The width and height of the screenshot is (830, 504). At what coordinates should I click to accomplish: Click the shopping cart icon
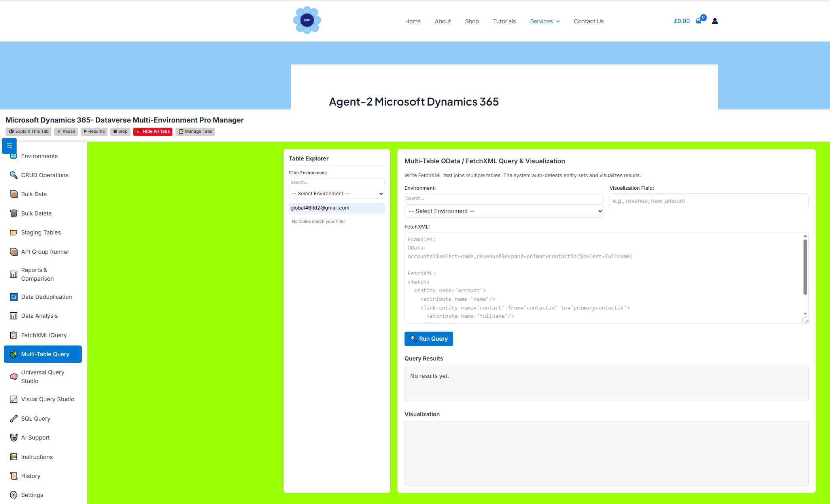698,21
